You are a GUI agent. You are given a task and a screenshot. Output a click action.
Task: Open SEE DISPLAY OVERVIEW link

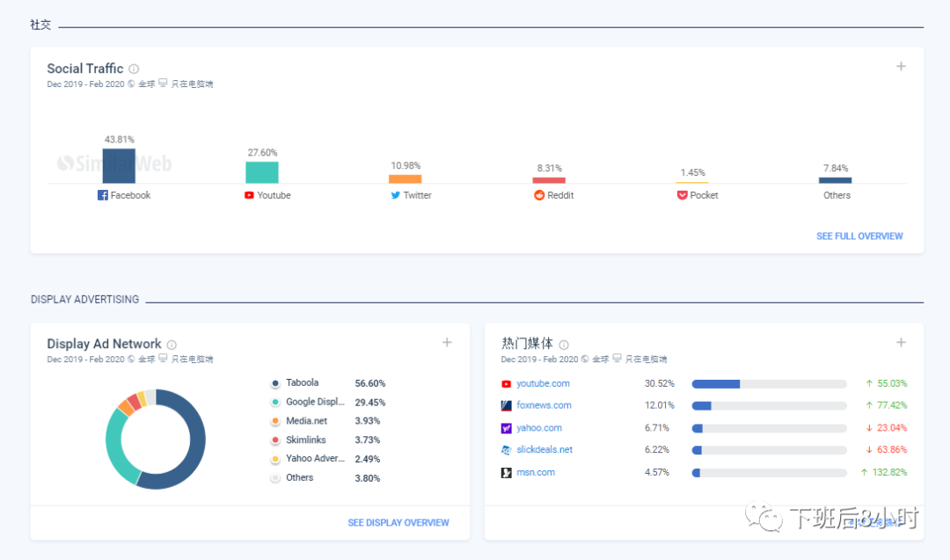[398, 523]
